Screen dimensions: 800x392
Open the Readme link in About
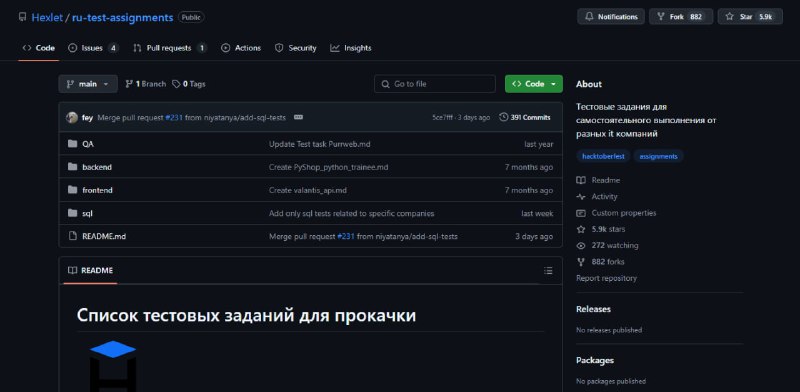[x=598, y=180]
